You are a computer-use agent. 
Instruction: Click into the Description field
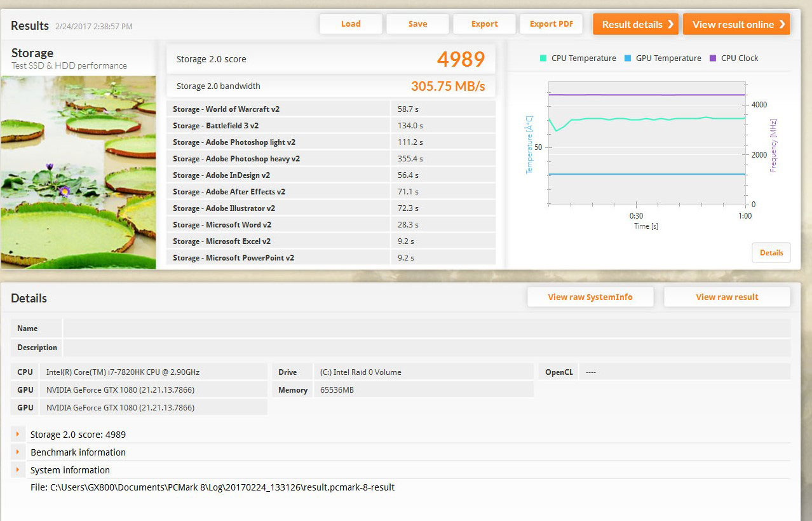[426, 348]
